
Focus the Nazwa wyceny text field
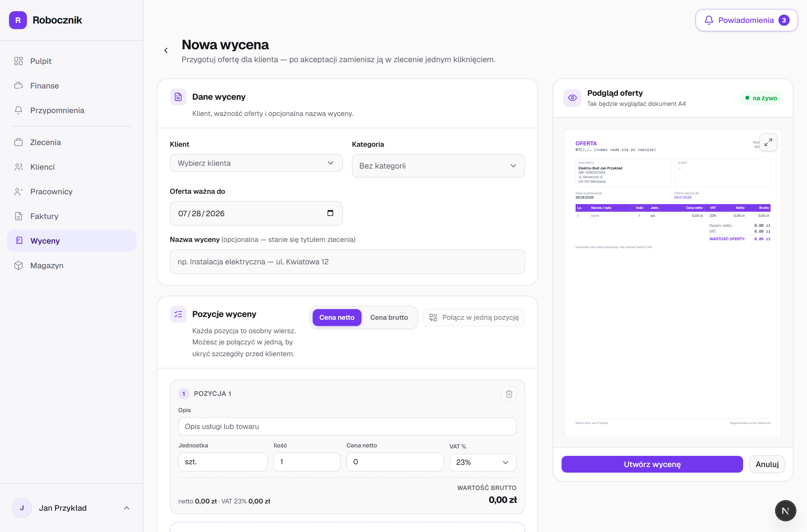[x=347, y=262]
